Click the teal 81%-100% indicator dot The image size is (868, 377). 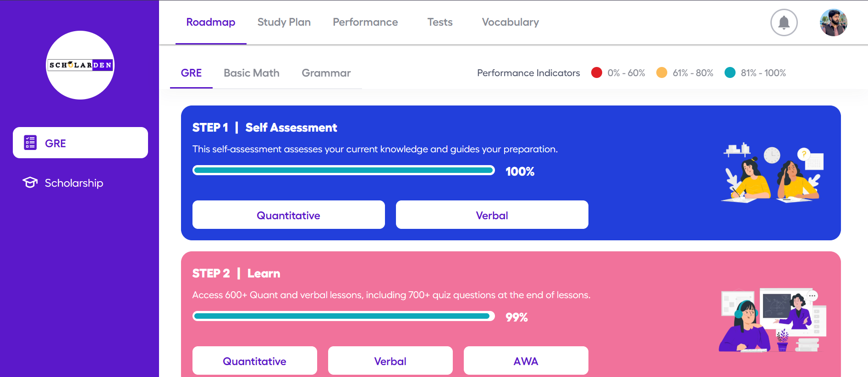click(730, 72)
